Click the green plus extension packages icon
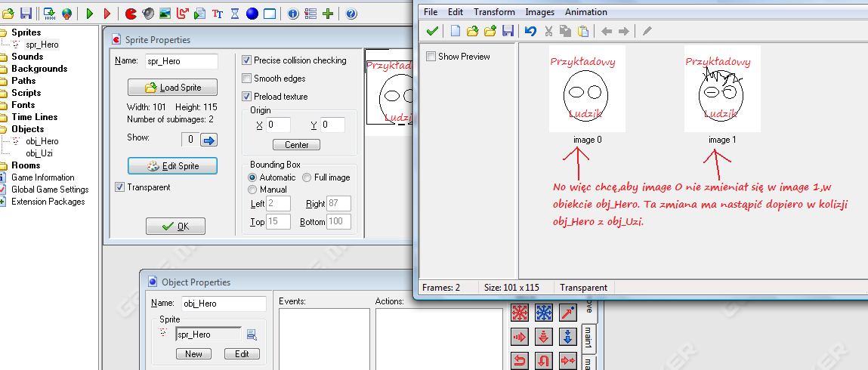Viewport: 868px width, 370px height. [328, 14]
